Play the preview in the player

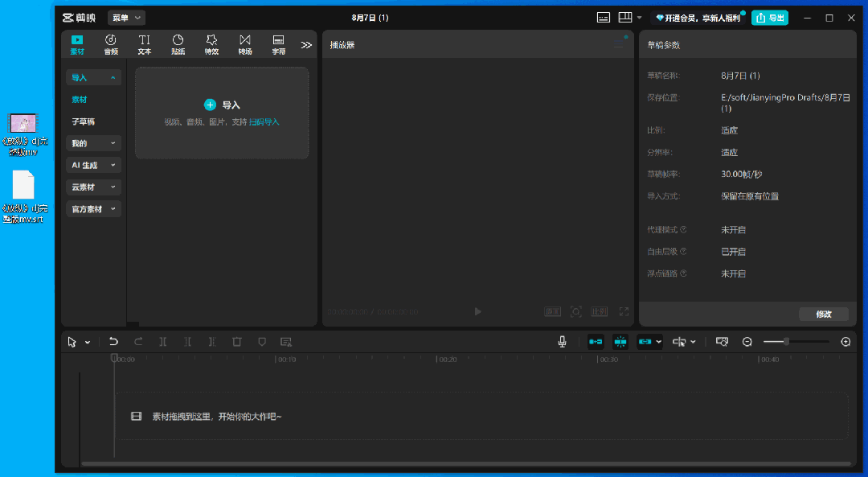tap(477, 311)
